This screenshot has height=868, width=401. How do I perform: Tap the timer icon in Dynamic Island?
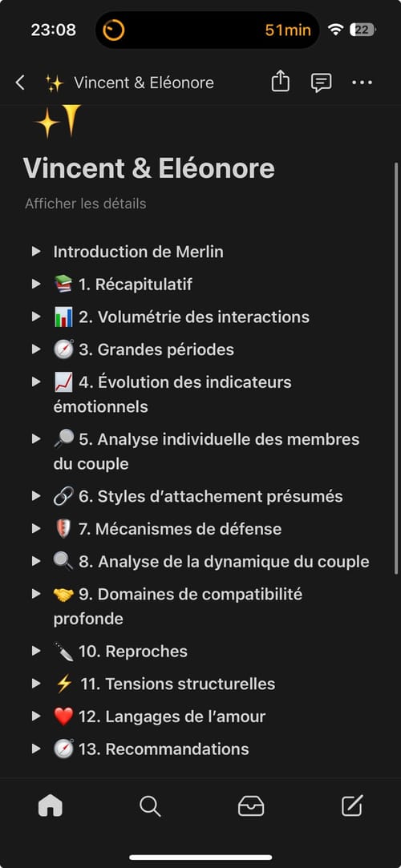114,30
